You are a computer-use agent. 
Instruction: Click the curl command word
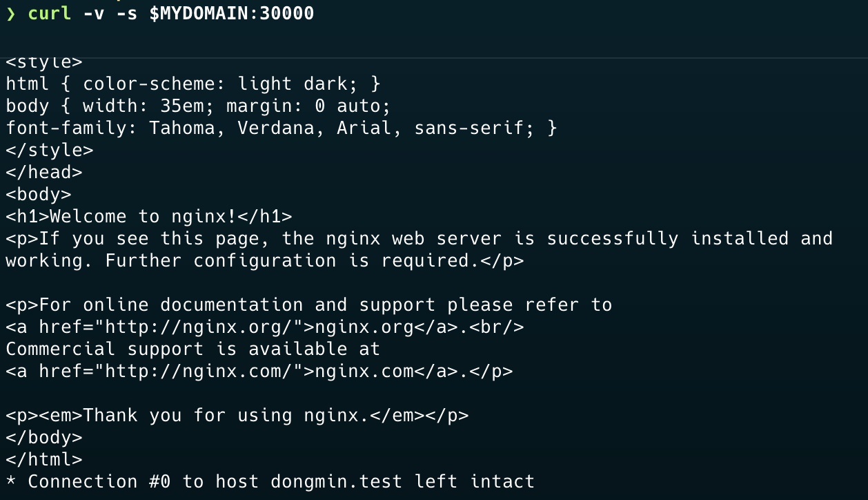(50, 13)
